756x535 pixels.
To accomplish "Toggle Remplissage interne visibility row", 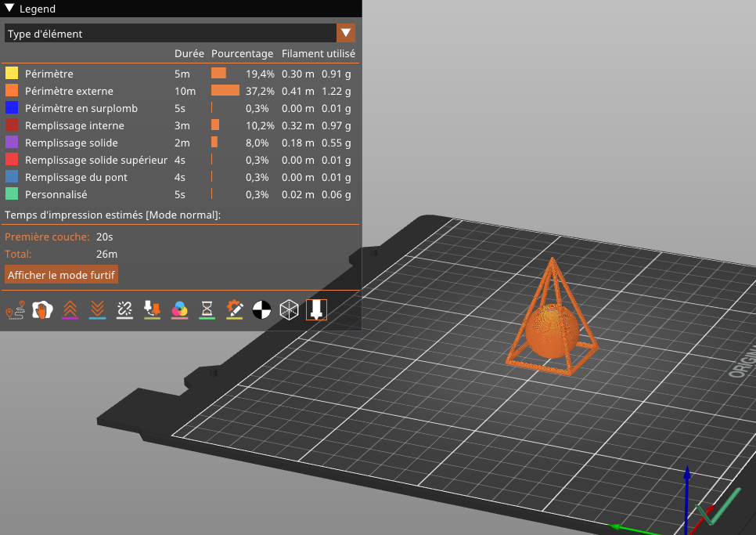I will (x=74, y=125).
